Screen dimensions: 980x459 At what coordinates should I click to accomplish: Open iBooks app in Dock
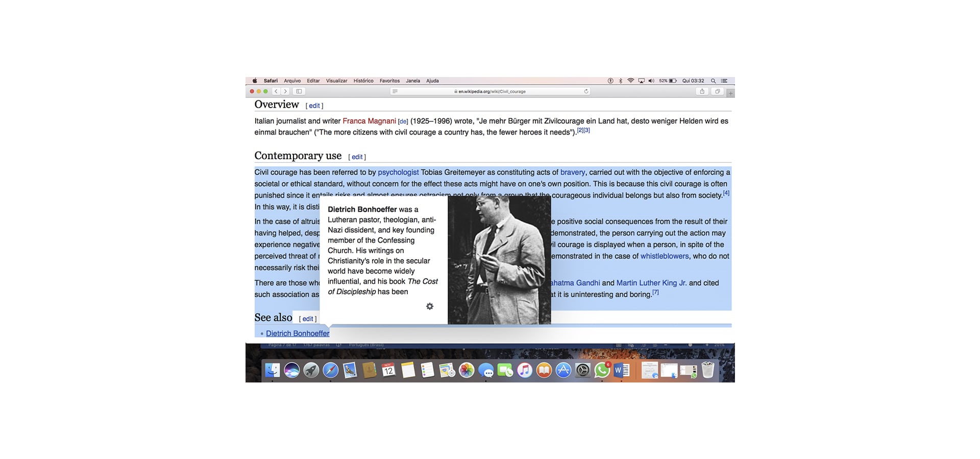pyautogui.click(x=544, y=370)
